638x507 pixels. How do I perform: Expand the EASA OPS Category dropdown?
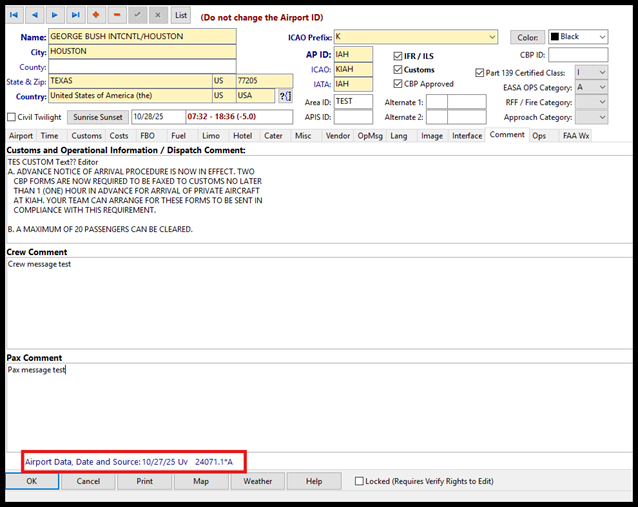point(601,87)
